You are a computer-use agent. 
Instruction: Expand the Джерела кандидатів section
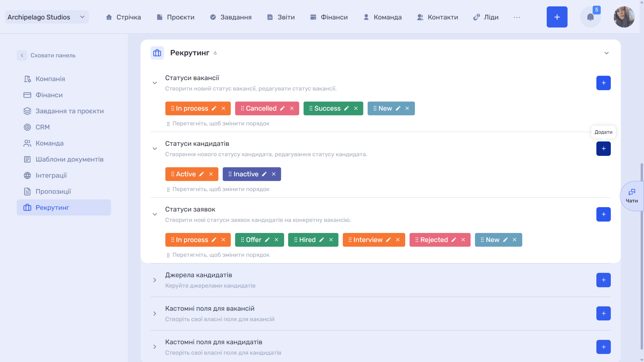[155, 280]
